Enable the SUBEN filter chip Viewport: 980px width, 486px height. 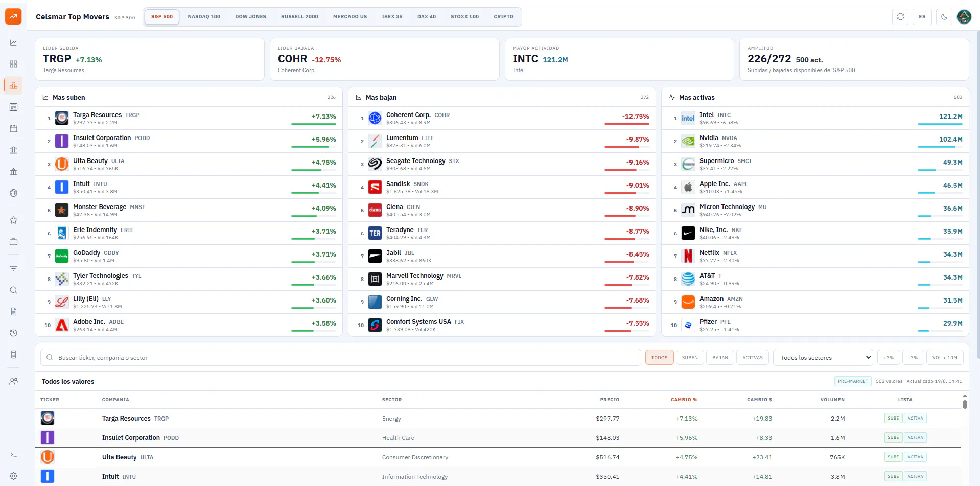click(690, 358)
